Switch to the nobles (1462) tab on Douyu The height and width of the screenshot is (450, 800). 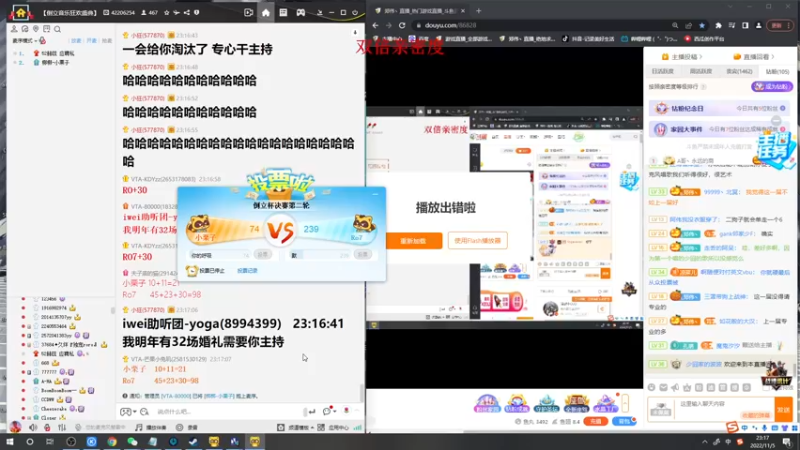tap(739, 71)
